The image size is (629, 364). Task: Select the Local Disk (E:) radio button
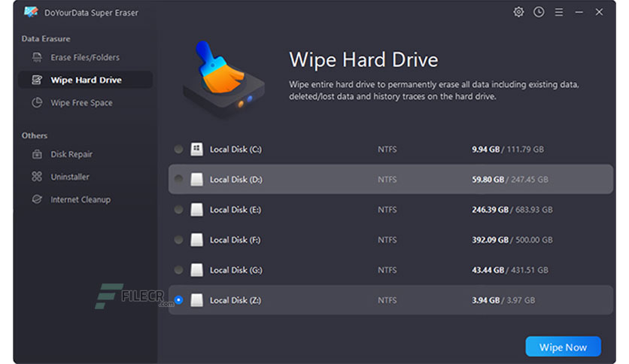click(x=178, y=209)
